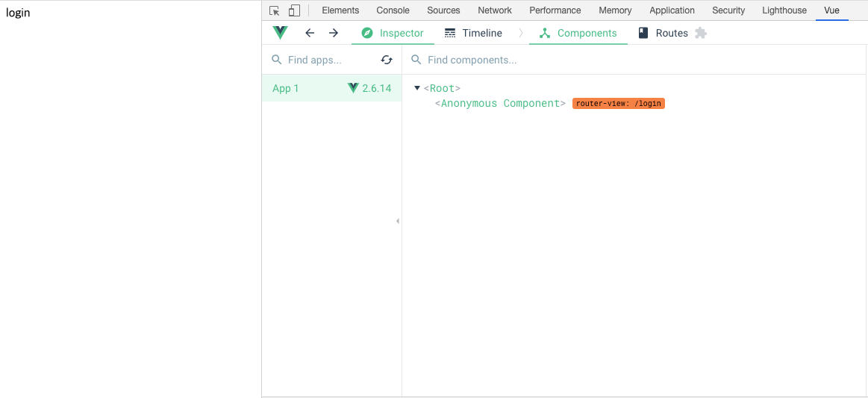Open the Performance tab
Viewport: 868px width, 398px height.
555,10
